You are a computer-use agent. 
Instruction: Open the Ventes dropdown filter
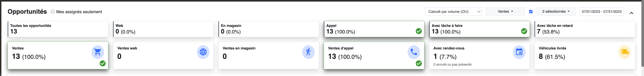505,11
